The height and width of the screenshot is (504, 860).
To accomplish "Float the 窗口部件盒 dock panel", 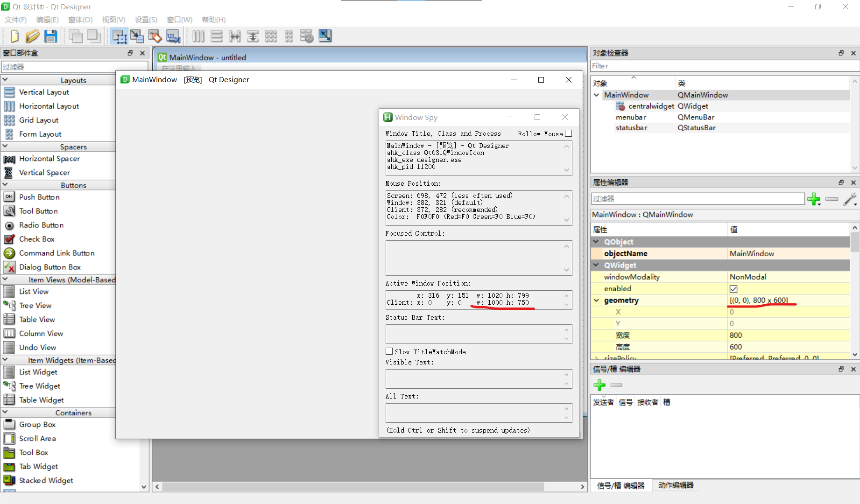I will [130, 53].
